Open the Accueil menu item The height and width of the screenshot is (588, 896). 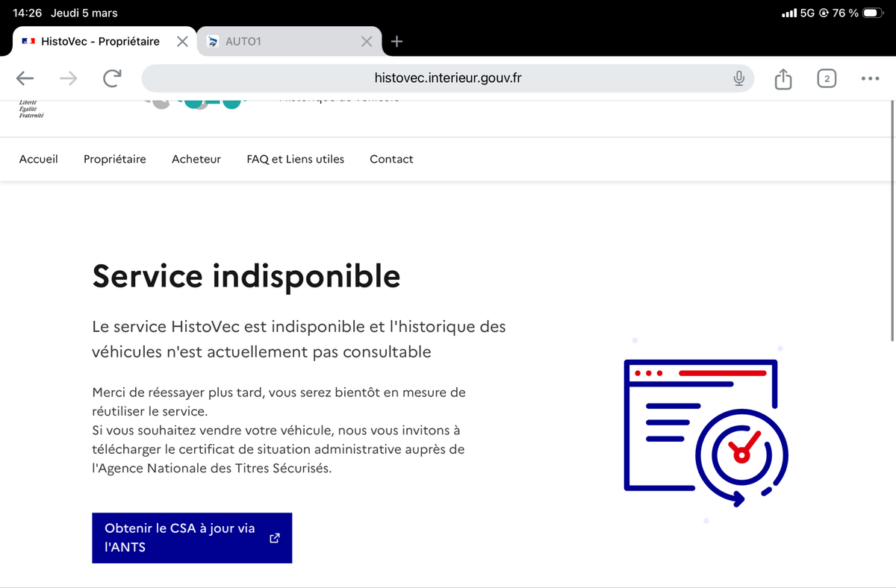(39, 159)
